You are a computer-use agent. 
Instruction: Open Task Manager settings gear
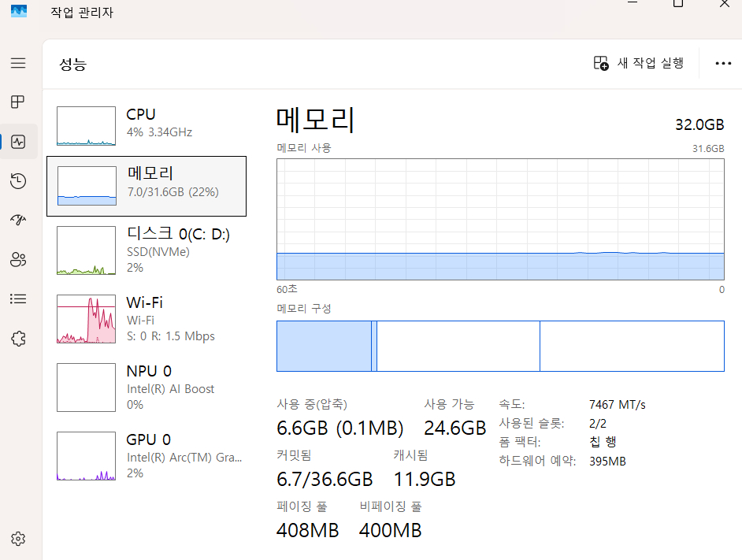[x=18, y=539]
